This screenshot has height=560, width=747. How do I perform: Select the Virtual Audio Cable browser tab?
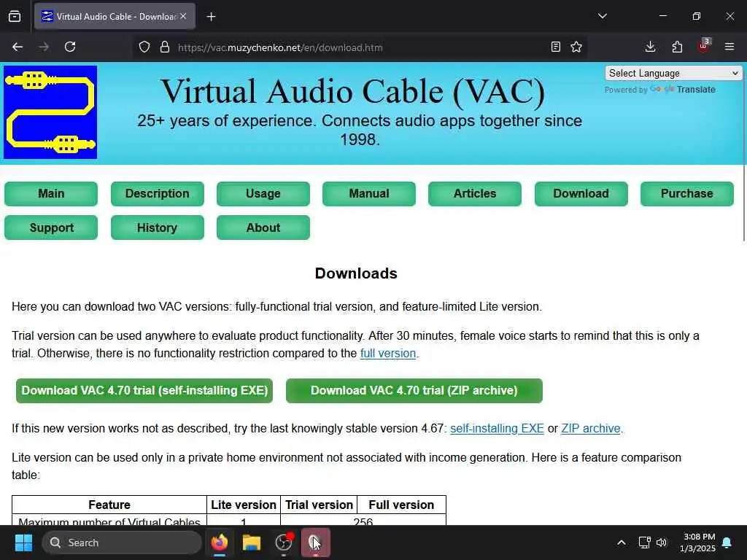click(x=115, y=16)
